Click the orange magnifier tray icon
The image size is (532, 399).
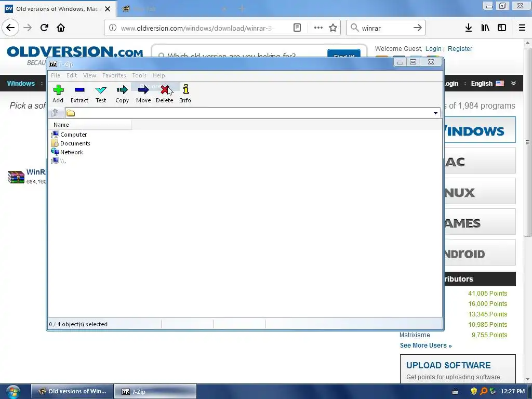[484, 391]
